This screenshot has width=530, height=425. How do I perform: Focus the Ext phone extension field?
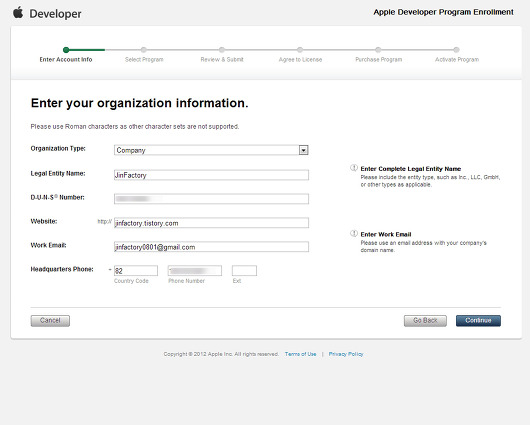tap(244, 270)
